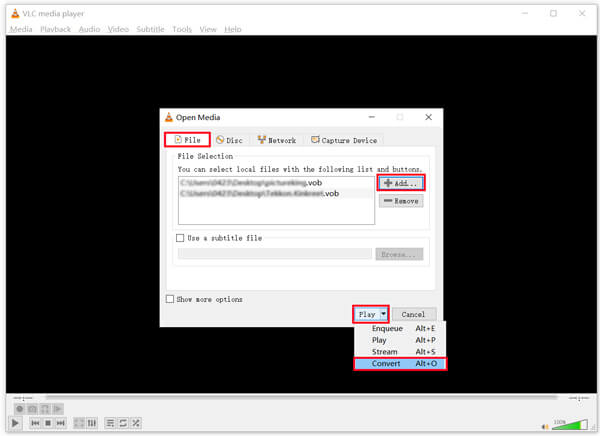Select the File tab in Open Media
Viewport: 600px width, 436px height.
tap(188, 140)
